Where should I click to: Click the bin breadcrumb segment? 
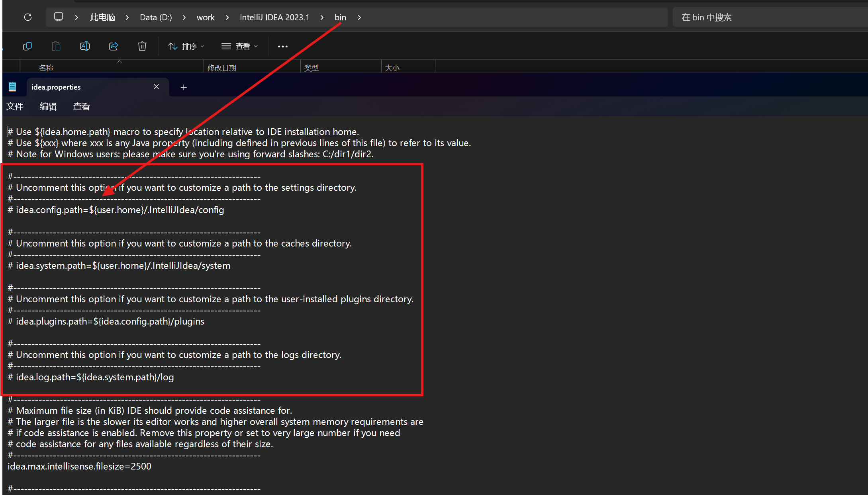coord(340,18)
